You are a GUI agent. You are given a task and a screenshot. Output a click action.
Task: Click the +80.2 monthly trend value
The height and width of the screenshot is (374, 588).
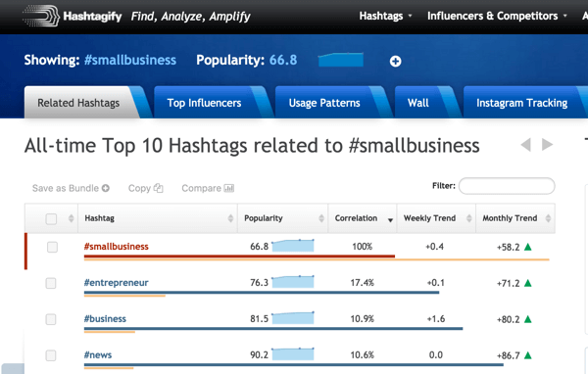pos(508,319)
